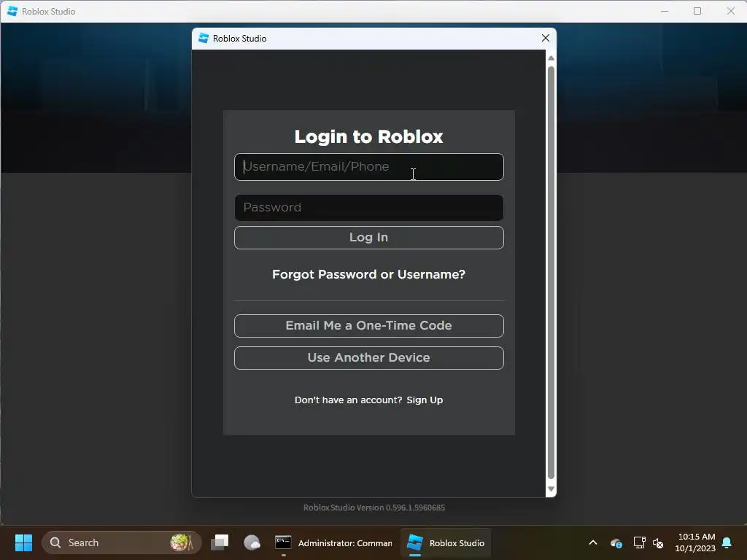Click Roblox Studio version text at the bottom

pos(374,507)
